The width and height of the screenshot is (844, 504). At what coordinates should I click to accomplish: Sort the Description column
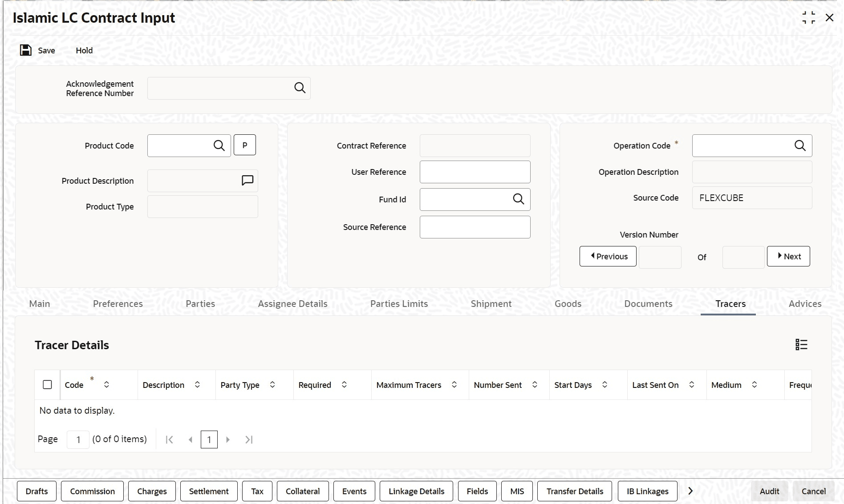[197, 385]
